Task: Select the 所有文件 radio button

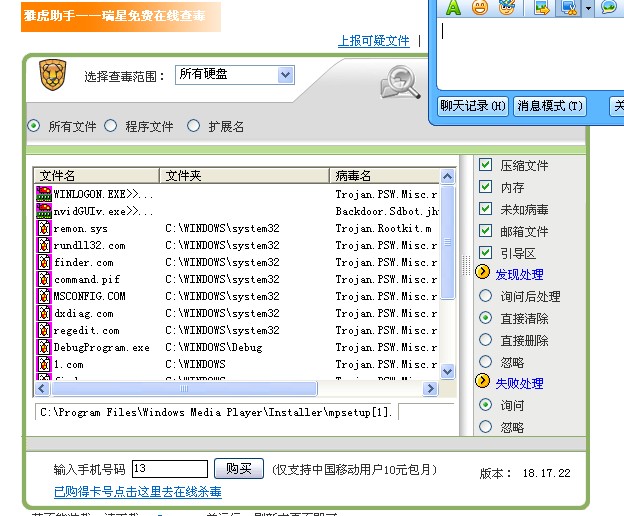Action: 33,126
